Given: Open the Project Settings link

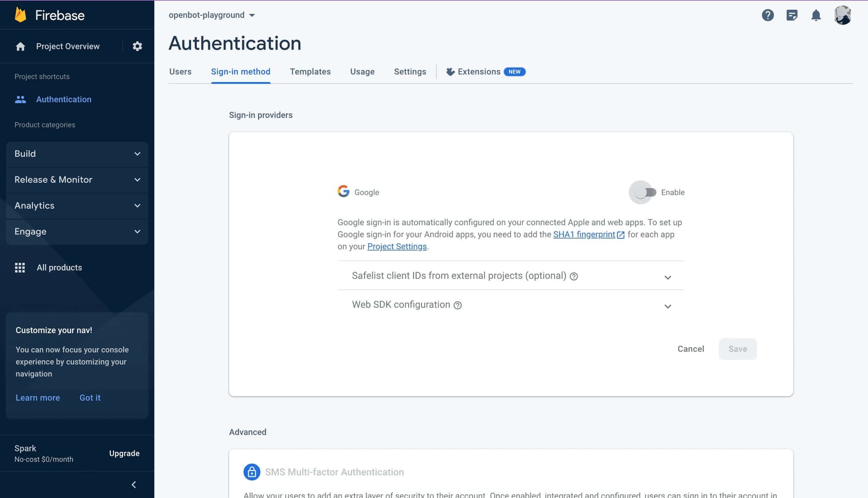Looking at the screenshot, I should click(397, 246).
